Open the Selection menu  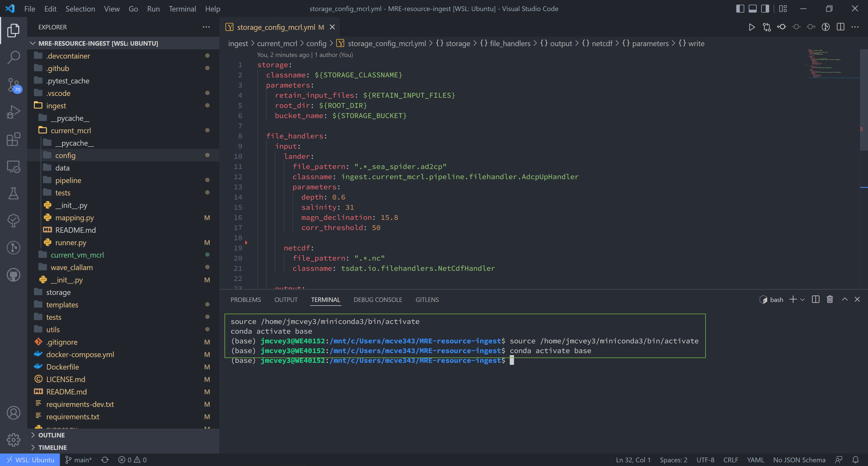click(x=80, y=9)
